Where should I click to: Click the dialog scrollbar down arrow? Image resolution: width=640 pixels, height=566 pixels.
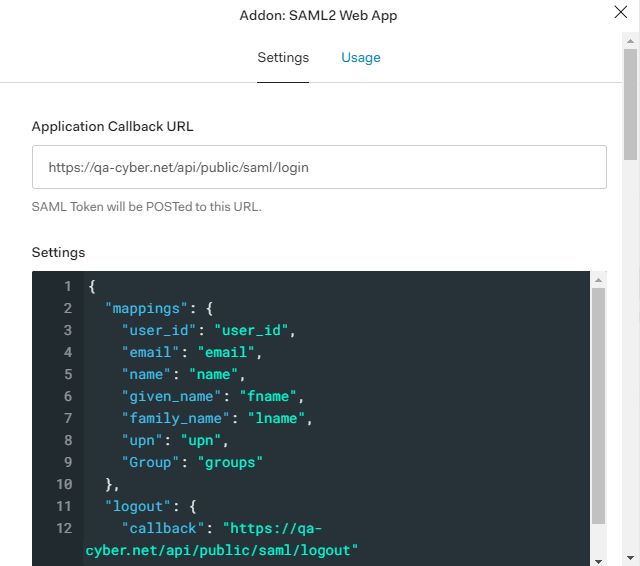click(630, 557)
